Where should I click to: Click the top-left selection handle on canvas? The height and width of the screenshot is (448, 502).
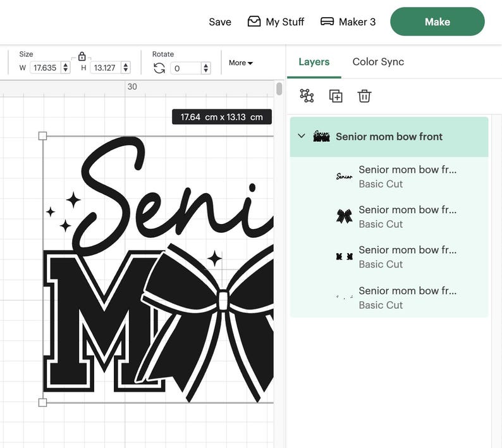(42, 136)
